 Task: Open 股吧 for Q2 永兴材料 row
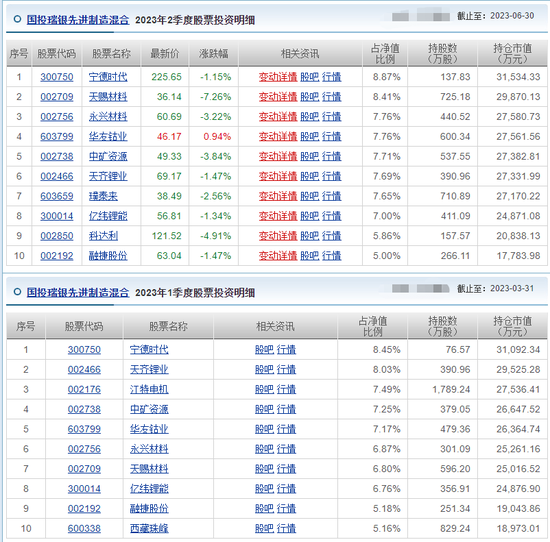click(x=309, y=117)
